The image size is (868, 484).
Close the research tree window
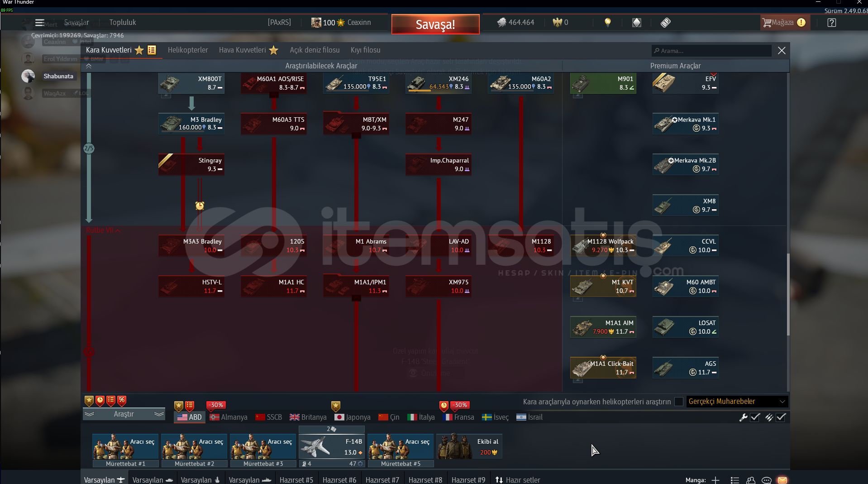[782, 51]
